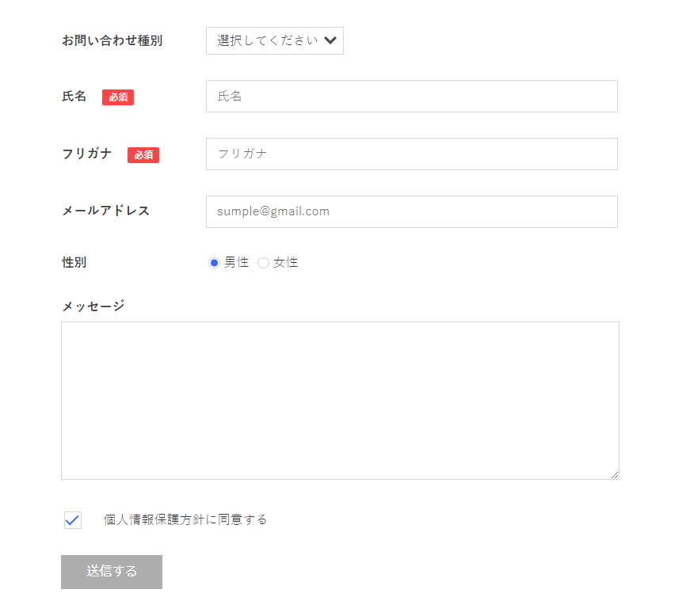Choose the 女性 radio button
The height and width of the screenshot is (616, 690).
[263, 263]
